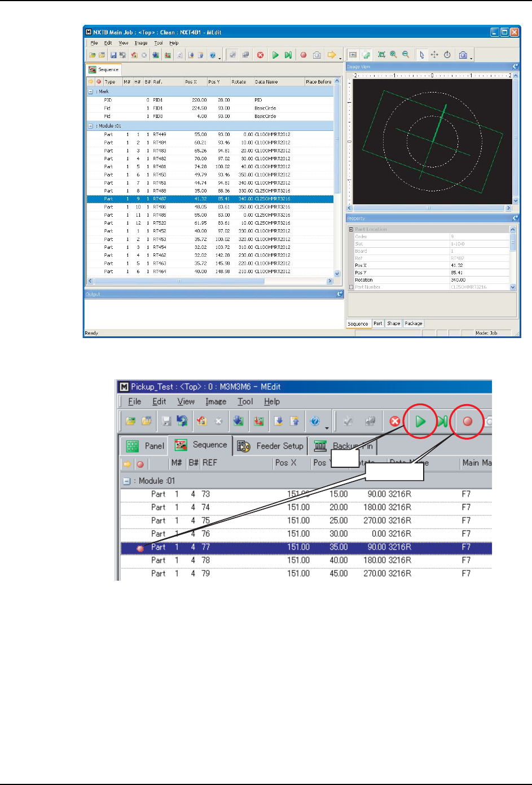Toggle the pin icon on the Output panel

point(340,294)
